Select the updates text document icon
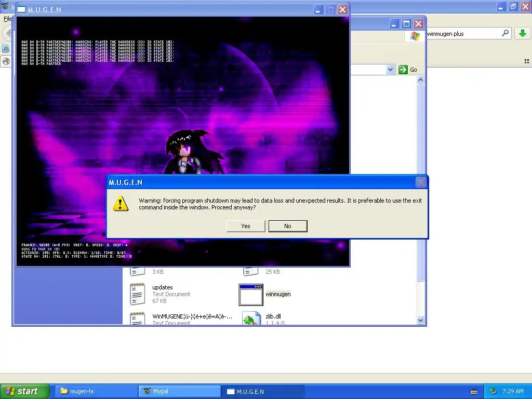The image size is (532, 399). 137,294
